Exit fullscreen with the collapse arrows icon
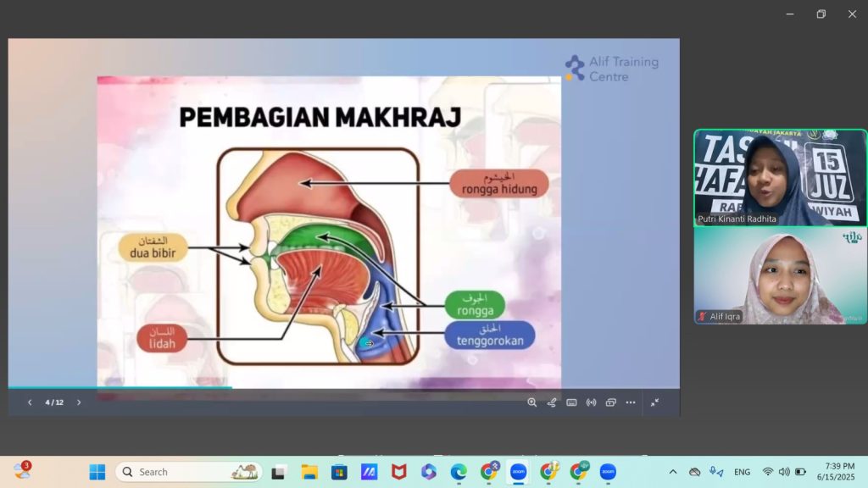This screenshot has height=488, width=868. pyautogui.click(x=655, y=402)
